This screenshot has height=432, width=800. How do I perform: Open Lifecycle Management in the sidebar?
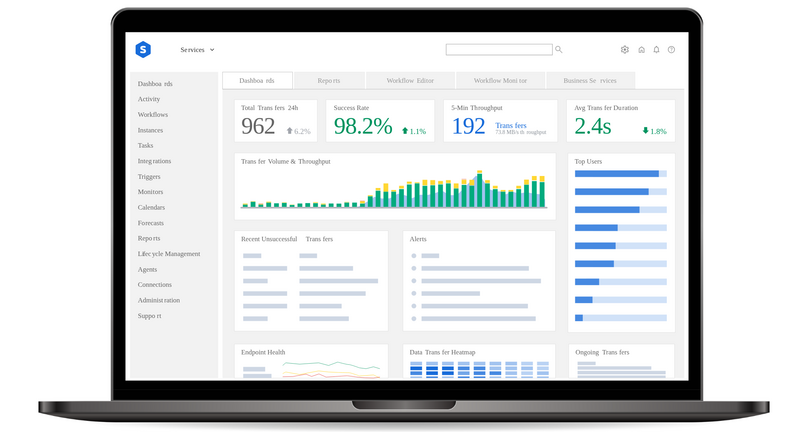169,254
